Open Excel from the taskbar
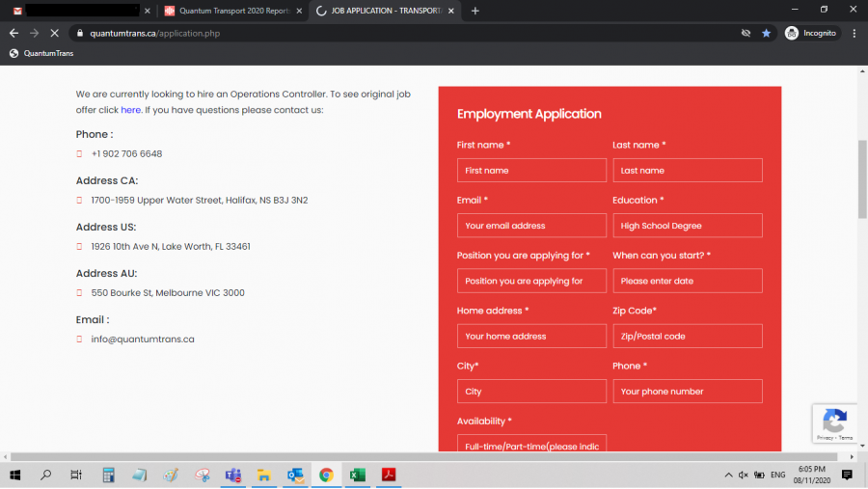The image size is (868, 489). click(x=358, y=475)
